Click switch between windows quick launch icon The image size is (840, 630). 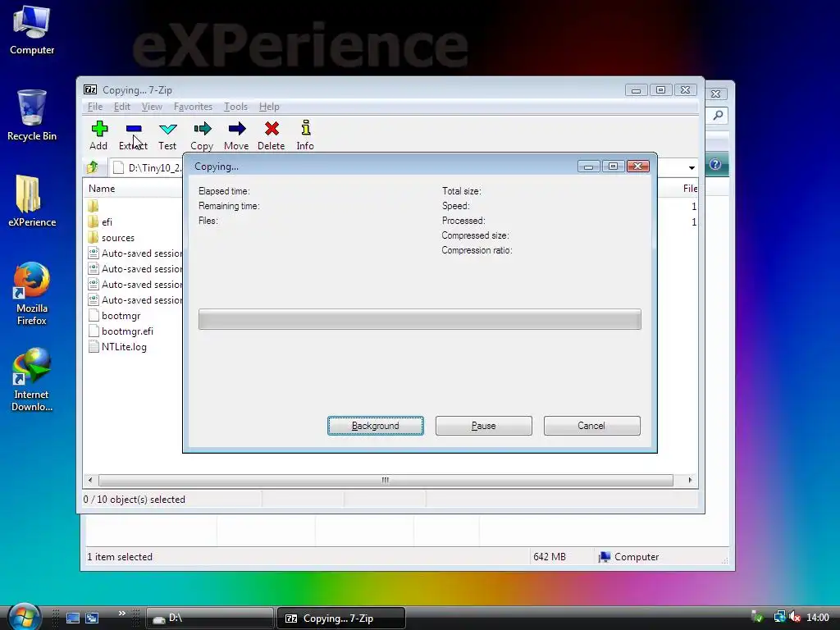(x=92, y=619)
